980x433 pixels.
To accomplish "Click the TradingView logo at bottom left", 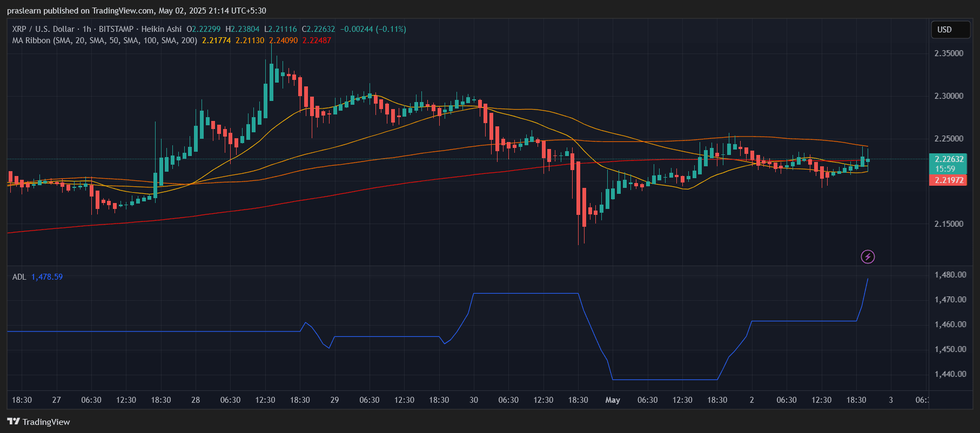I will 39,422.
